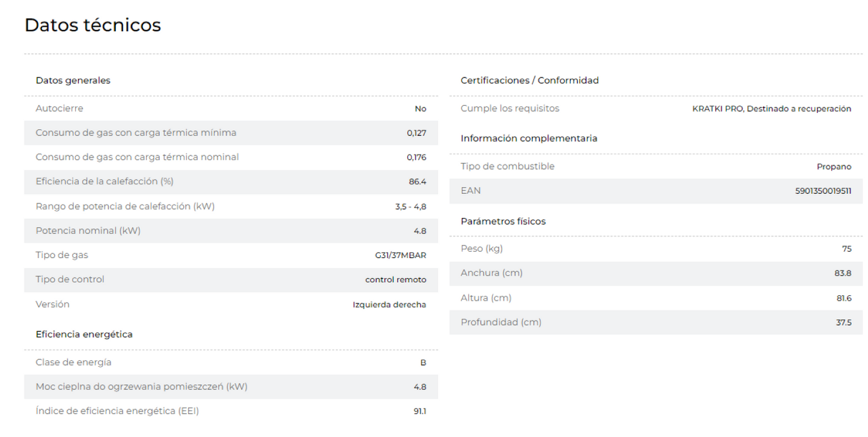Click the Clase de energía row
Screen dimensions: 868x437
click(231, 363)
